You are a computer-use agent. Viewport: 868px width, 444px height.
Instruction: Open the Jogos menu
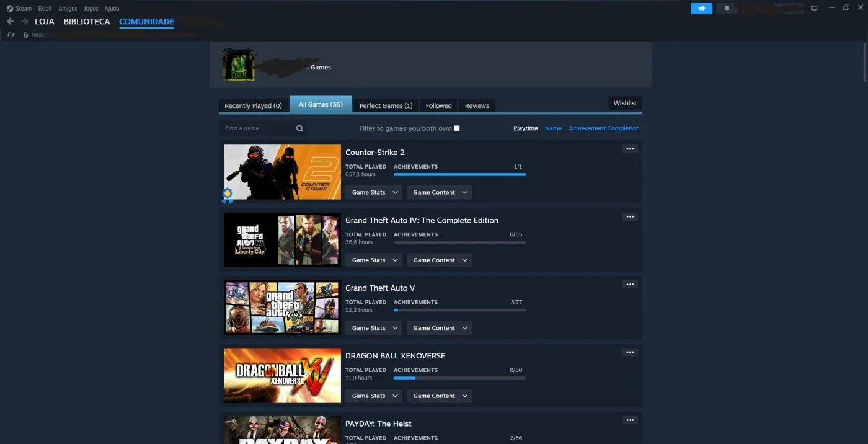pos(91,9)
